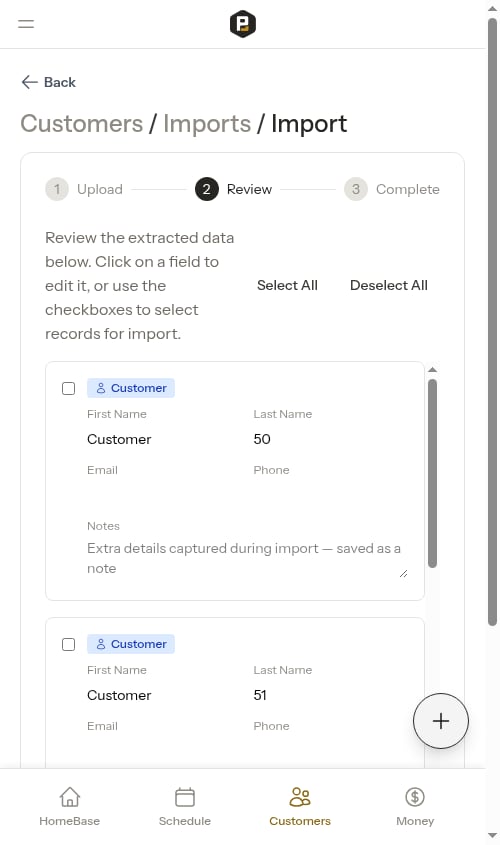The height and width of the screenshot is (845, 500).
Task: Click the records list scrollbar thumb
Action: (x=432, y=473)
